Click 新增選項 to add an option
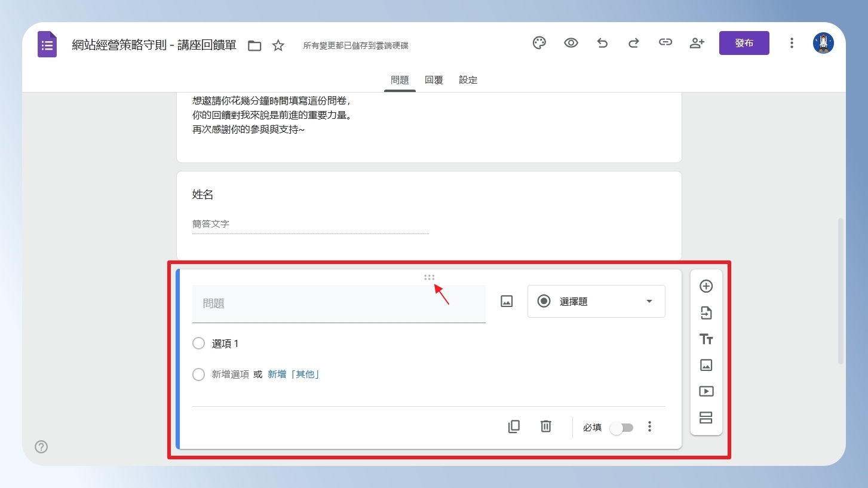This screenshot has height=488, width=868. pos(231,375)
